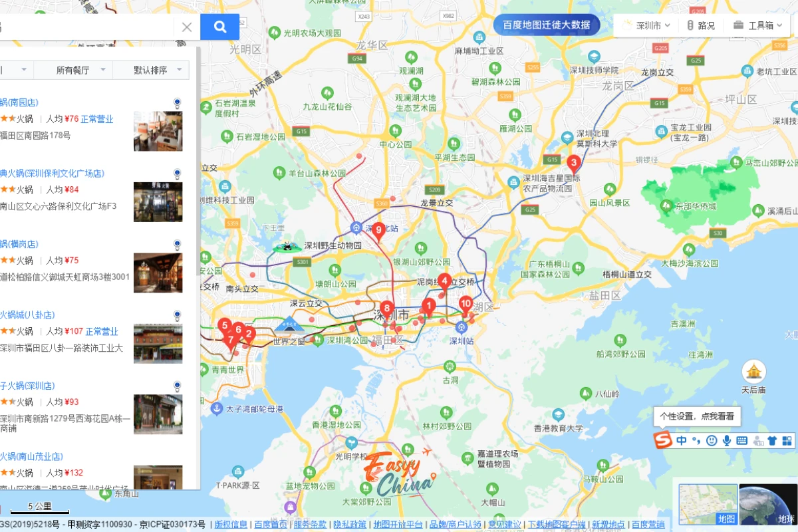Select map marker number 7
The width and height of the screenshot is (798, 532).
click(231, 342)
